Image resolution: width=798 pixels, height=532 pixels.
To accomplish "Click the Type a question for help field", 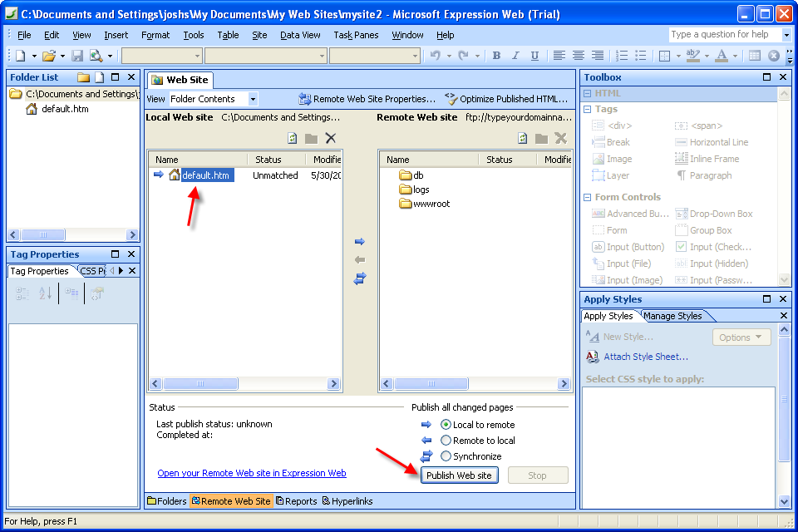I will coord(725,35).
